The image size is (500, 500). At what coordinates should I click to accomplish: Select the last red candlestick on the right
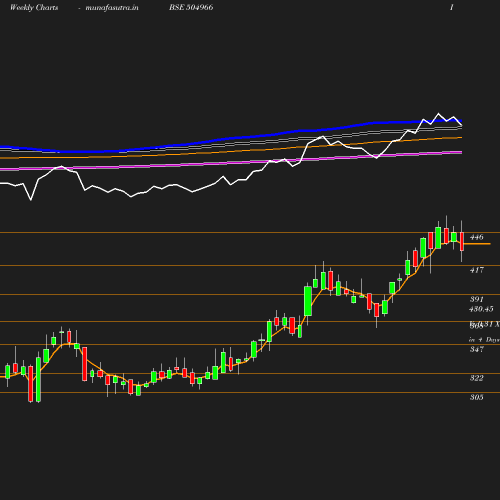pos(462,241)
